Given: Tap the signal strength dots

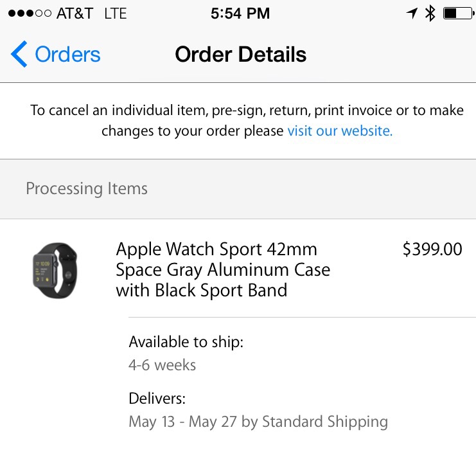Looking at the screenshot, I should pyautogui.click(x=30, y=14).
